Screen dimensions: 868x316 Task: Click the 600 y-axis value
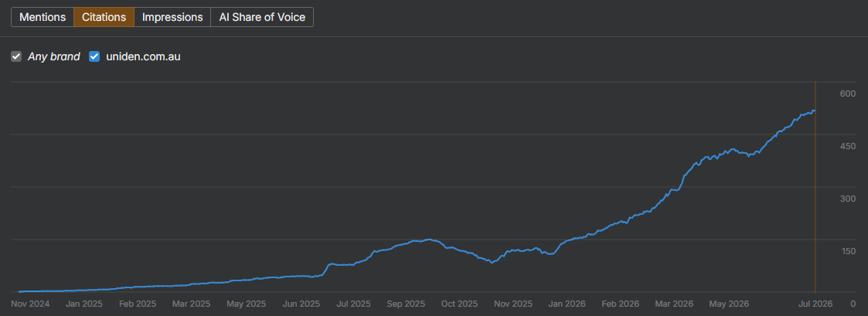click(x=848, y=93)
